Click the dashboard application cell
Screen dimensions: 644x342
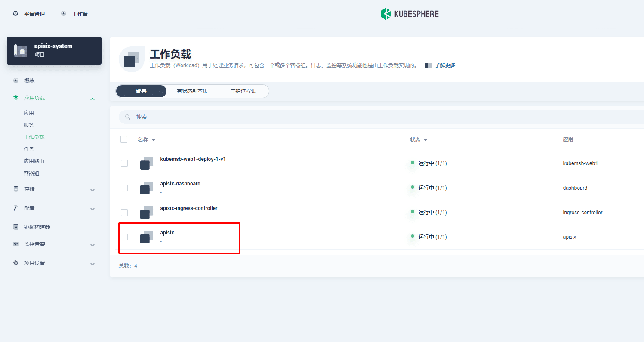tap(575, 188)
